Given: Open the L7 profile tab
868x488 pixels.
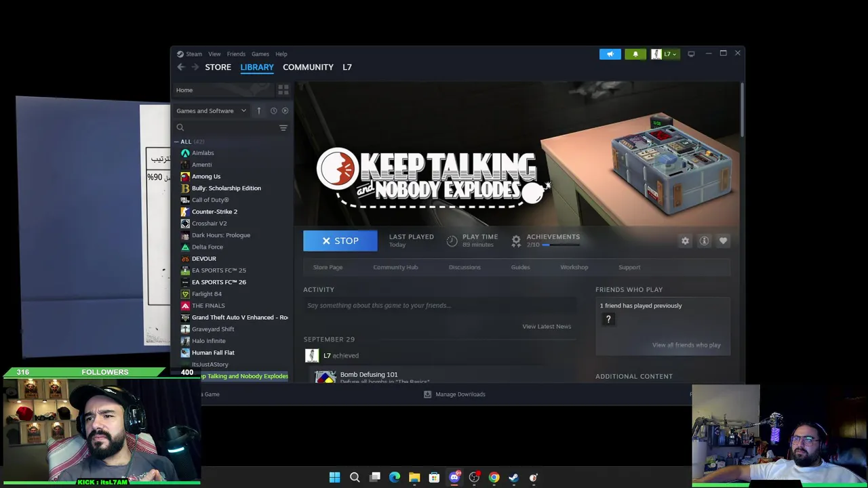Looking at the screenshot, I should [x=347, y=67].
